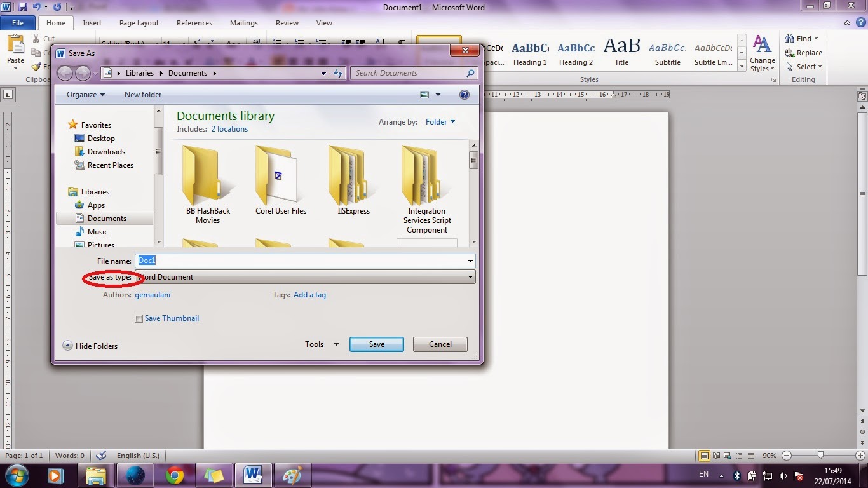868x488 pixels.
Task: Click the Change your view icon
Action: click(424, 95)
